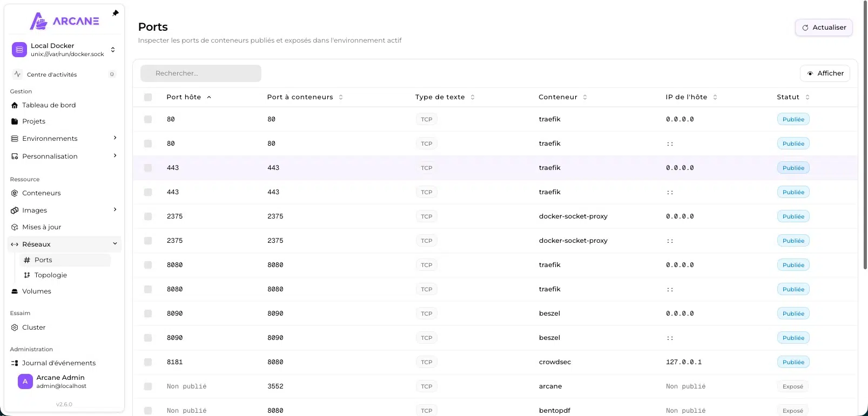Open the Afficher column options
Image resolution: width=868 pixels, height=416 pixels.
pyautogui.click(x=825, y=73)
